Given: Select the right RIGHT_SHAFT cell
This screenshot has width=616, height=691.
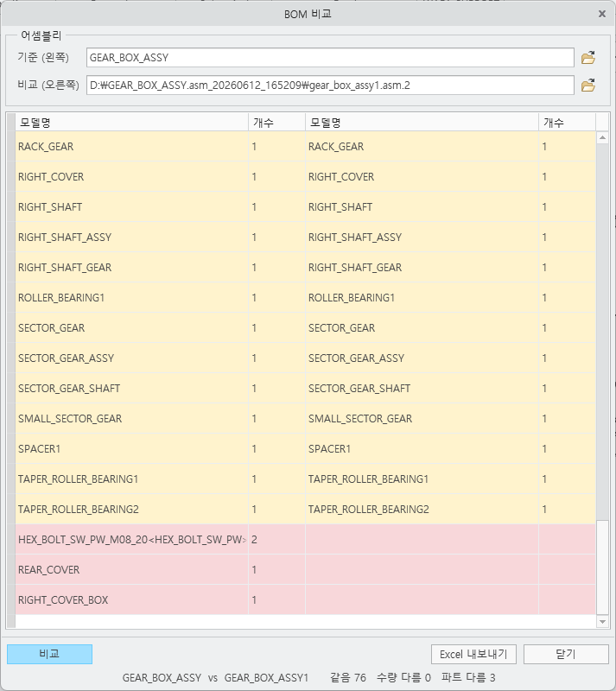Looking at the screenshot, I should 422,206.
